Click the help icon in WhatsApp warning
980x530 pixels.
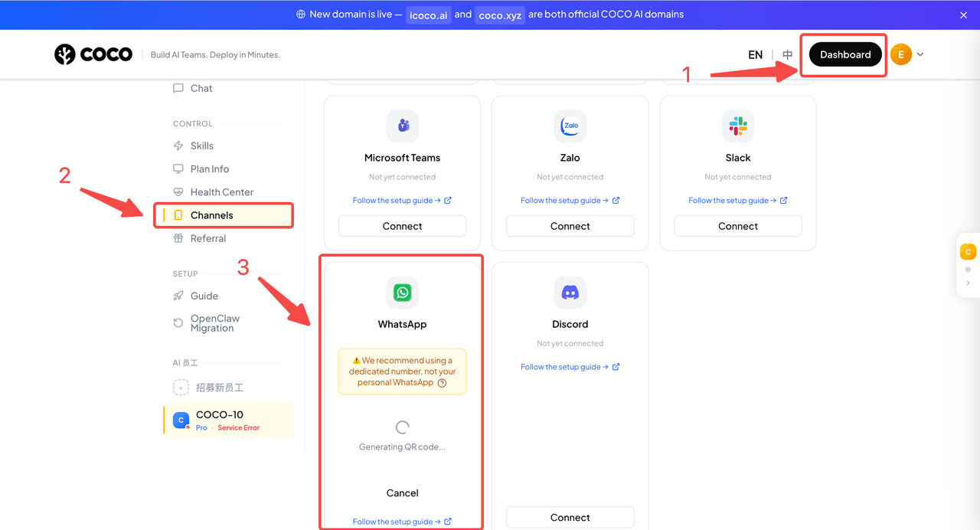click(442, 383)
